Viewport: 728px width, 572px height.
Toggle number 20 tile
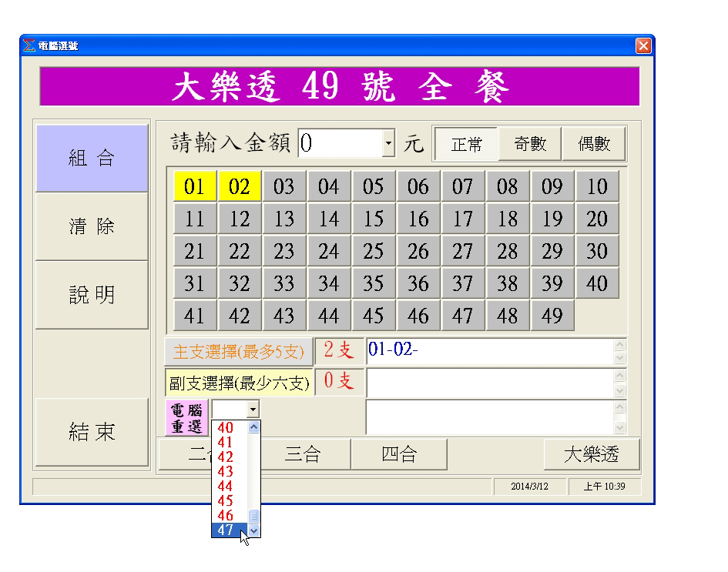point(596,219)
